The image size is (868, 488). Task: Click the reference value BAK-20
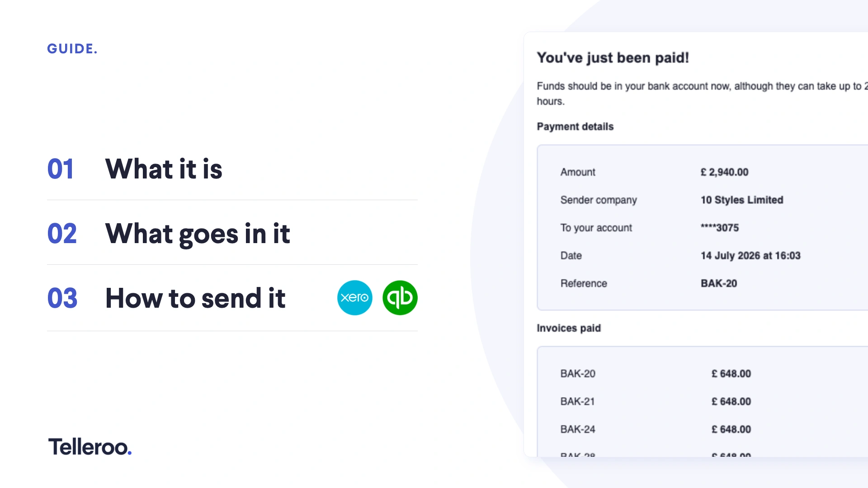click(719, 283)
